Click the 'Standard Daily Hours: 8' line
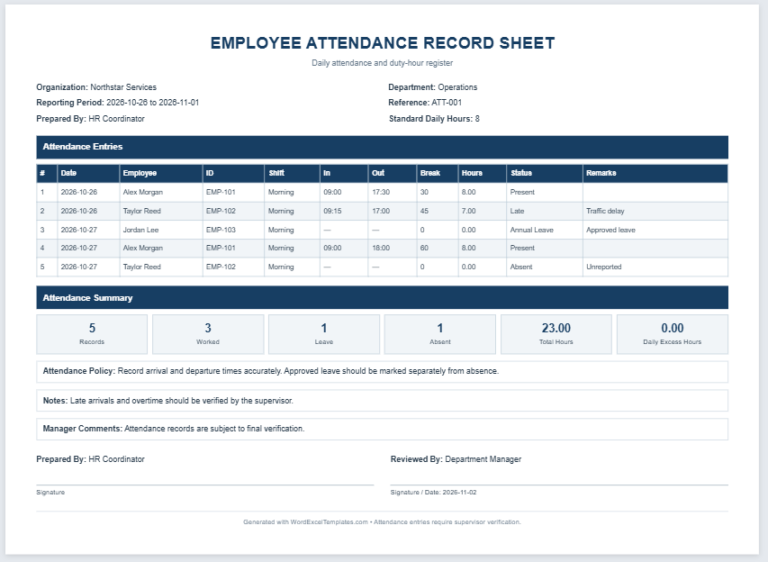The height and width of the screenshot is (562, 768). click(x=434, y=119)
